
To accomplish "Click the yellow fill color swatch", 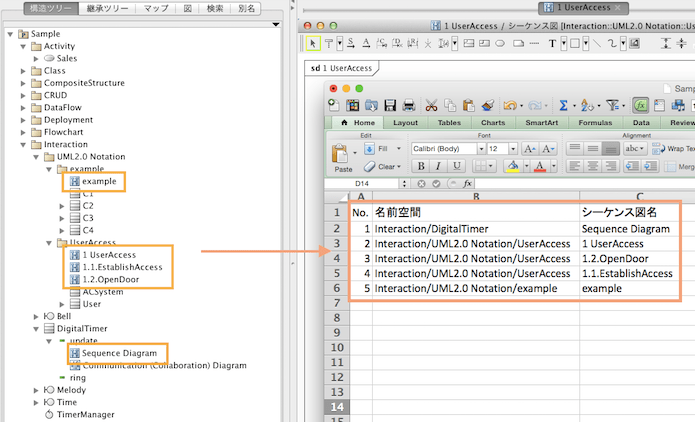I will click(x=512, y=167).
